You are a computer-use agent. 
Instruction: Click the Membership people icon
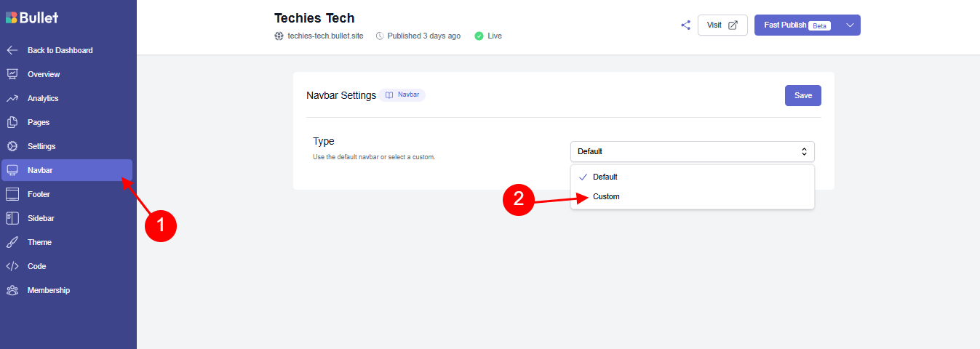point(12,290)
